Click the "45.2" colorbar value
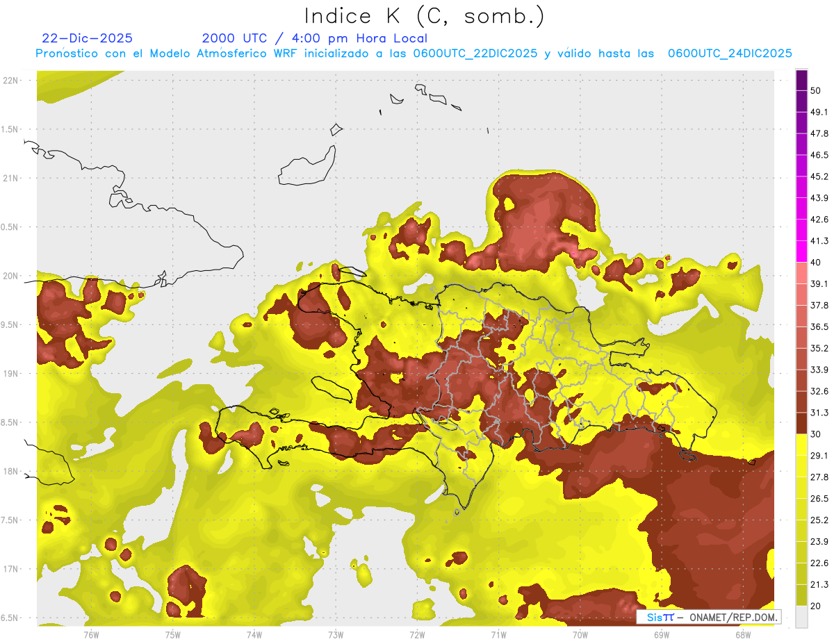This screenshot has height=644, width=834. click(x=819, y=176)
